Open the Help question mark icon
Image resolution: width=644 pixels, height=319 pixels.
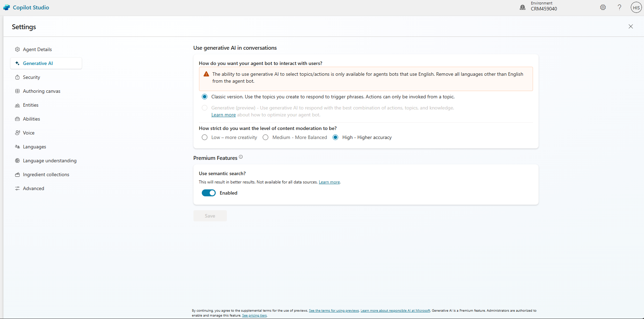[x=619, y=7]
